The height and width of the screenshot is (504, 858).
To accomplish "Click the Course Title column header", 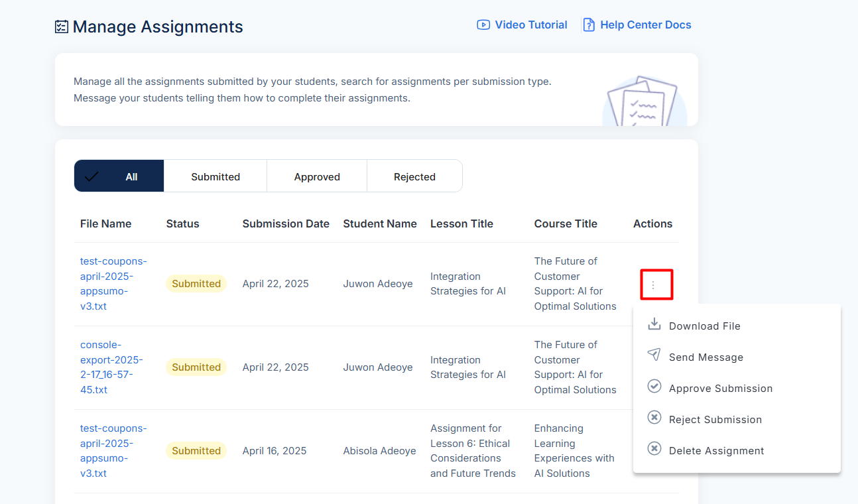I will tap(566, 223).
